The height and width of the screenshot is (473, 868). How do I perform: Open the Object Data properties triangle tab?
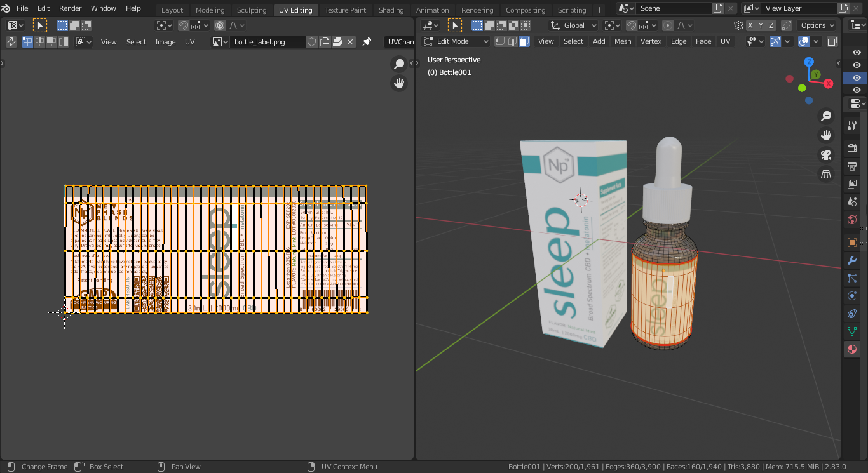[x=851, y=331]
